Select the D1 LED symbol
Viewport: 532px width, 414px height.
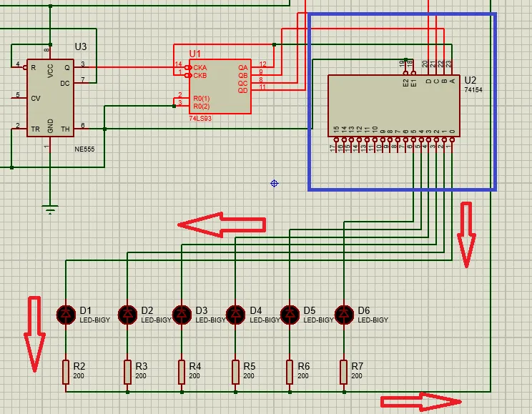point(66,315)
